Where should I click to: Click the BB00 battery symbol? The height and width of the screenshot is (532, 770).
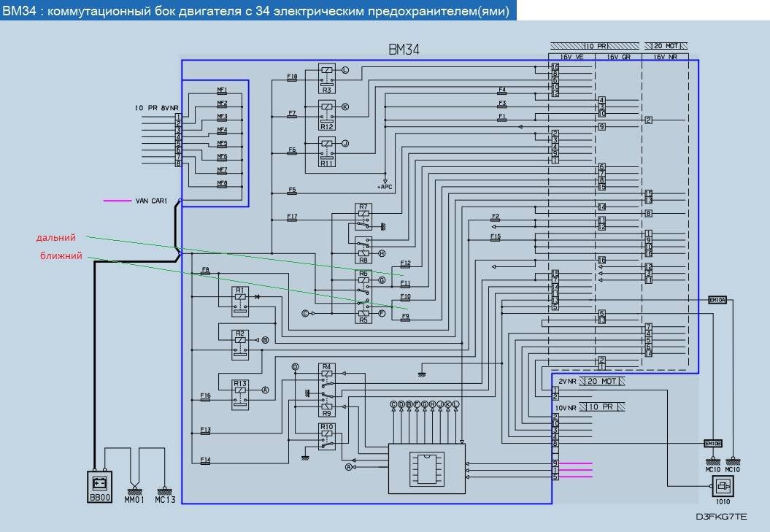tap(99, 484)
